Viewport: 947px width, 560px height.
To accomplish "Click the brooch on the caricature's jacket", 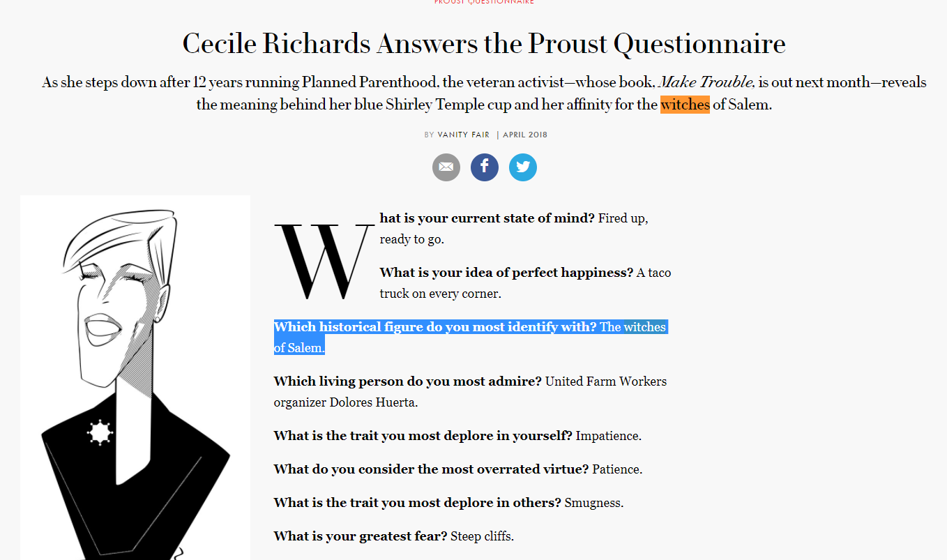I will 100,433.
